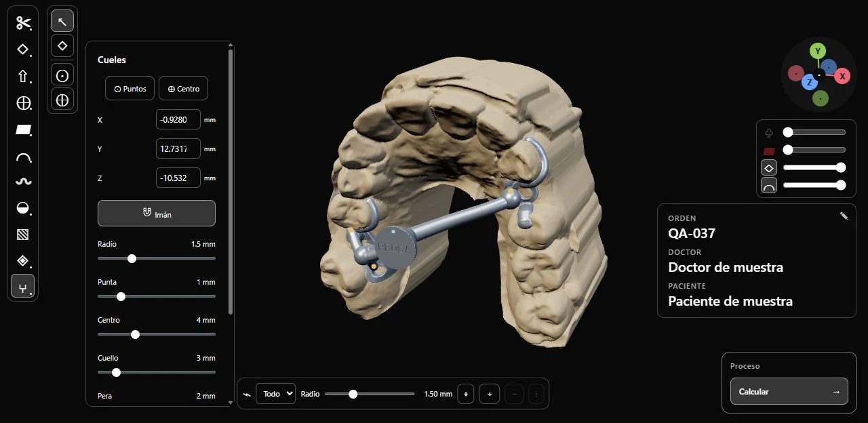The image size is (868, 423).
Task: Toggle the arch layer visibility button
Action: pos(769,185)
